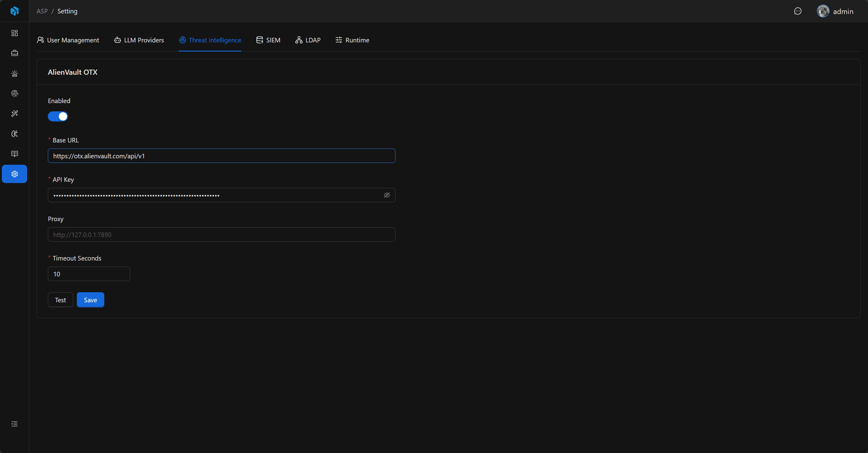Switch to the LDAP tab
Viewport: 868px width, 453px height.
click(x=308, y=40)
